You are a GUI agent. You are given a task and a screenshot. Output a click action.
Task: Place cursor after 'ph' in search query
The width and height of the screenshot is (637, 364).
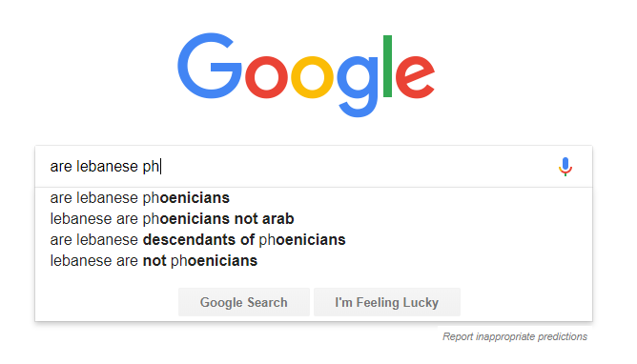160,167
